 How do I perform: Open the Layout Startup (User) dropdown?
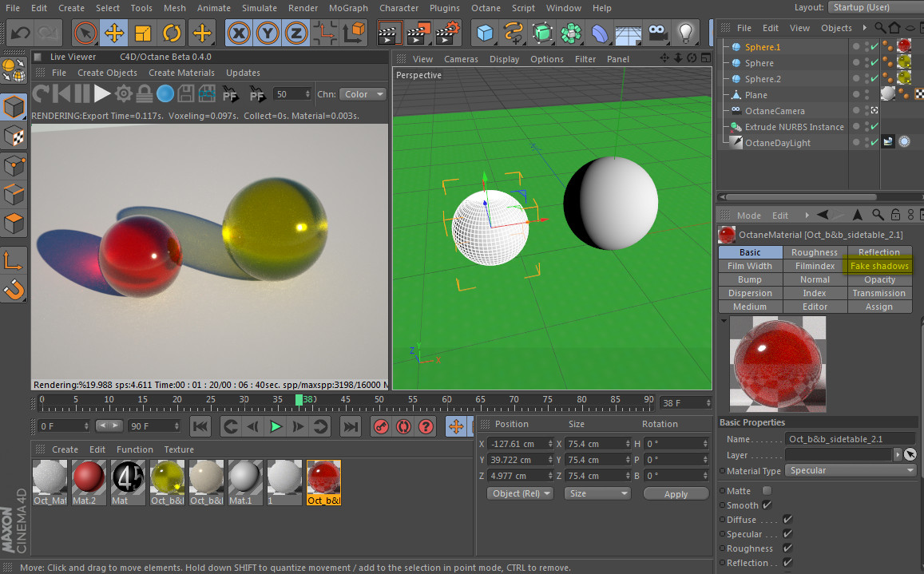tap(875, 7)
